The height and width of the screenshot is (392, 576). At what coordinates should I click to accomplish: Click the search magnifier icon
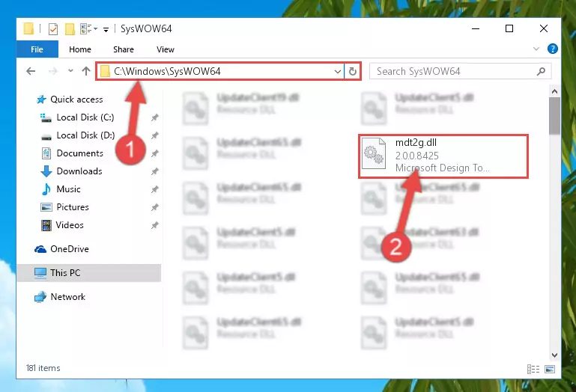pos(541,71)
